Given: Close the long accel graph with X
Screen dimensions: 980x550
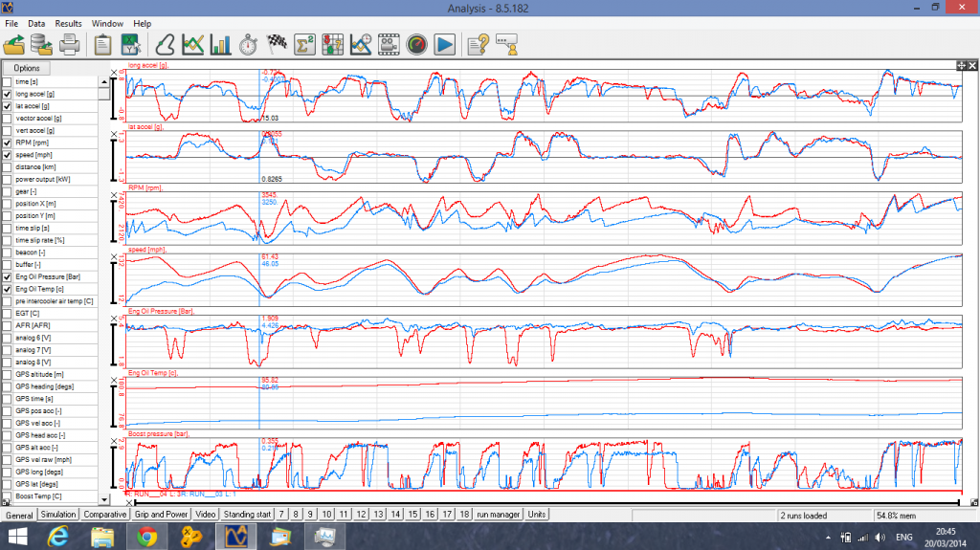Looking at the screenshot, I should (115, 73).
